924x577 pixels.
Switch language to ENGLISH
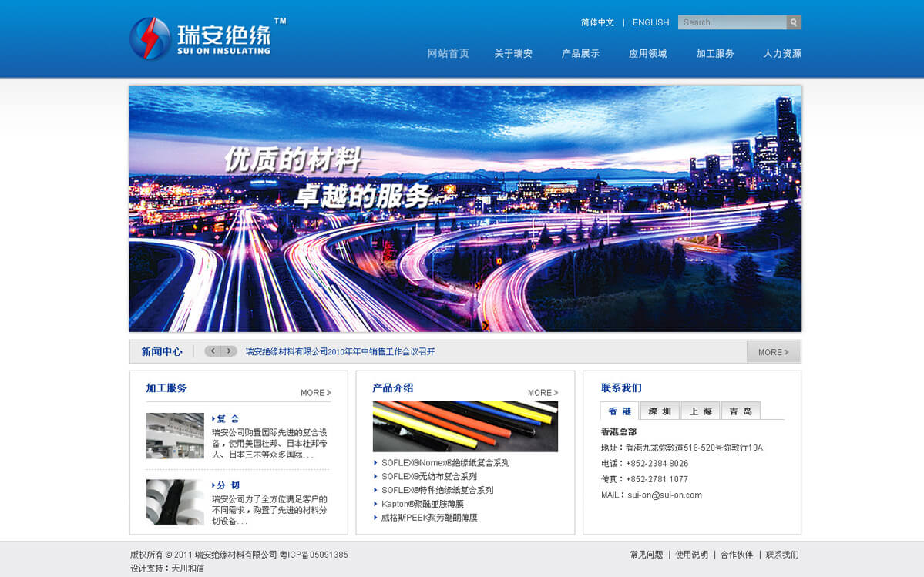pos(650,22)
